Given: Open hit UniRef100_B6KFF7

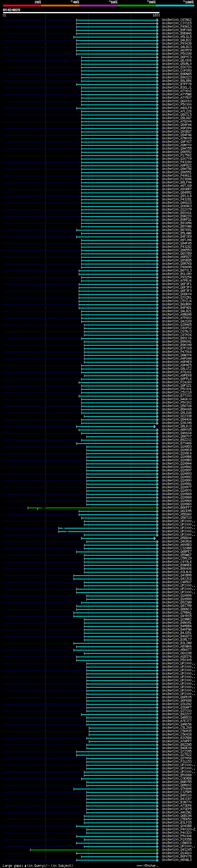Looking at the screenshot, I should pos(177,507).
